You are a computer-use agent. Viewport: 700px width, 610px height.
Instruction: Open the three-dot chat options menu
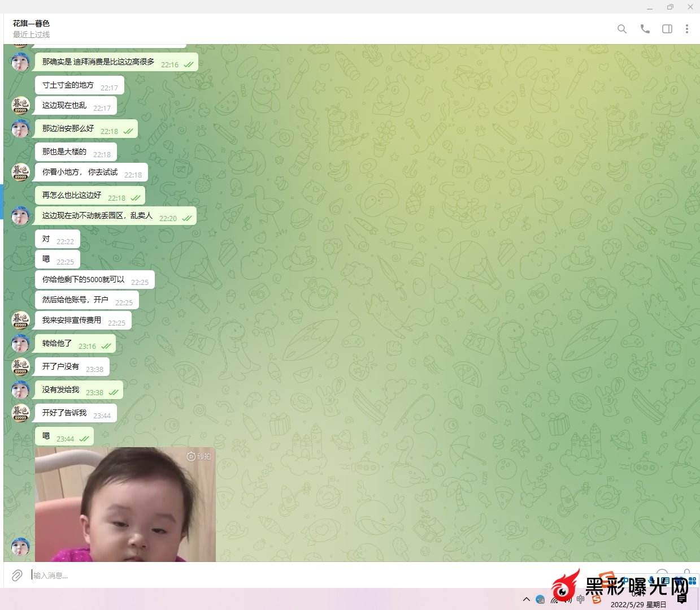(x=686, y=29)
